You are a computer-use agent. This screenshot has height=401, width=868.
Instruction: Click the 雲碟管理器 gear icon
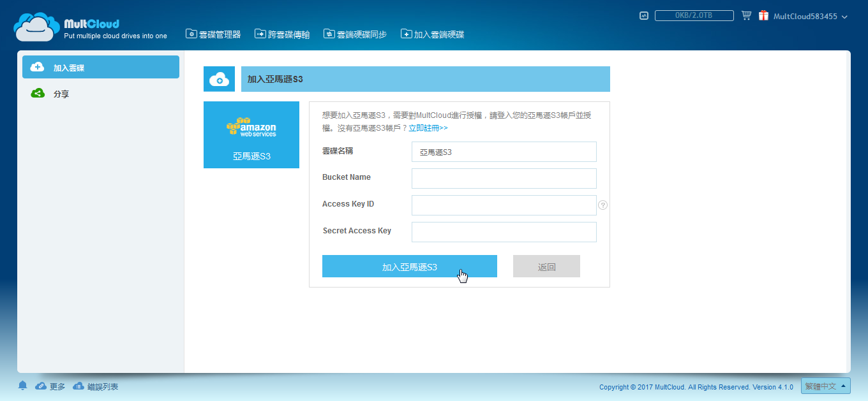pos(190,34)
